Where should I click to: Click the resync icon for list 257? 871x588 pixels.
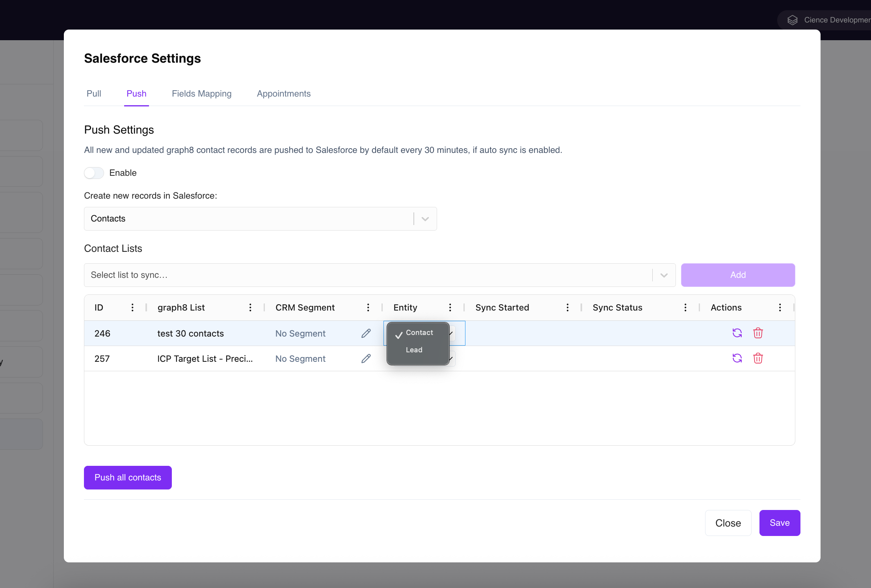point(737,358)
